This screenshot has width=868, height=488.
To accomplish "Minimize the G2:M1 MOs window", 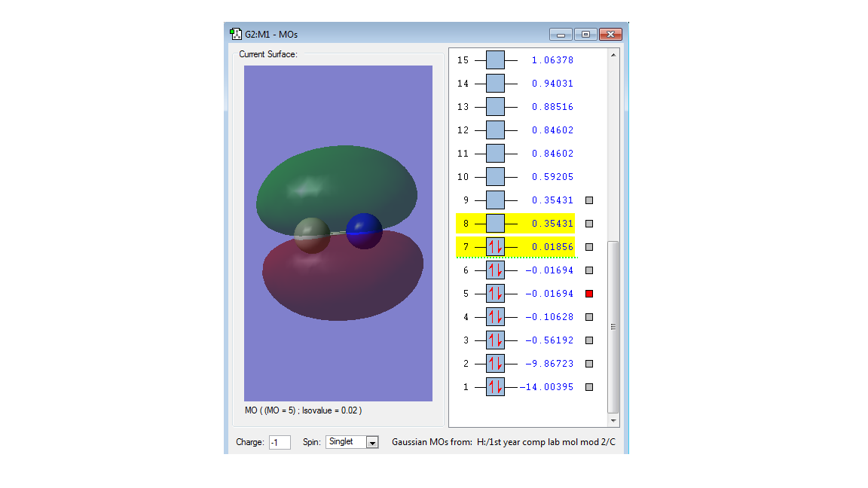I will pos(561,35).
